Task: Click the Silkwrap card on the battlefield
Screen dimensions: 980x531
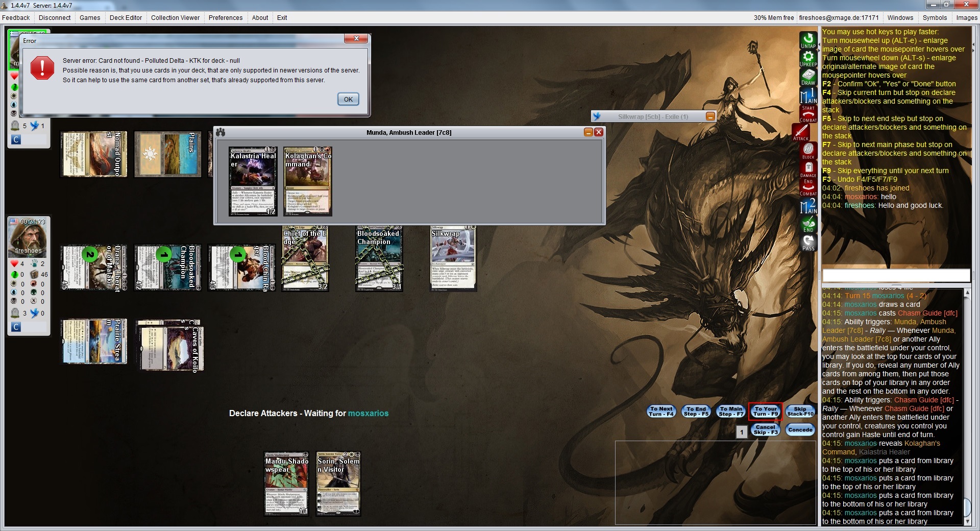Action: [x=453, y=258]
